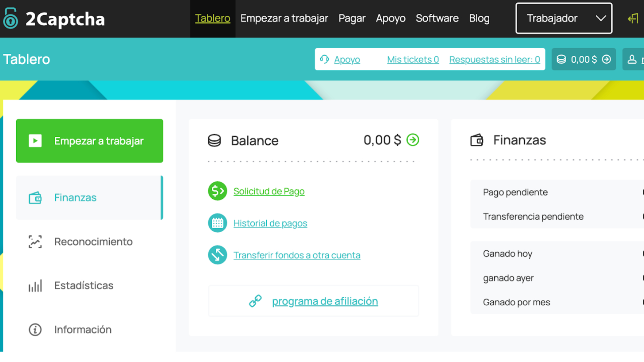Click the 2Captcha lock logo icon
The height and width of the screenshot is (362, 644).
[11, 19]
